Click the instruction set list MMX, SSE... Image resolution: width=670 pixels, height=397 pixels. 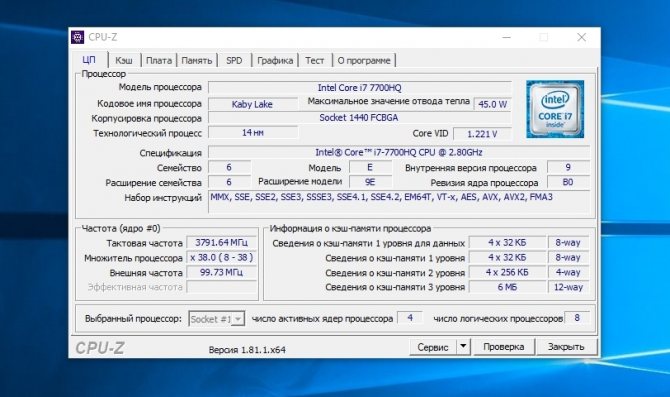coord(399,202)
